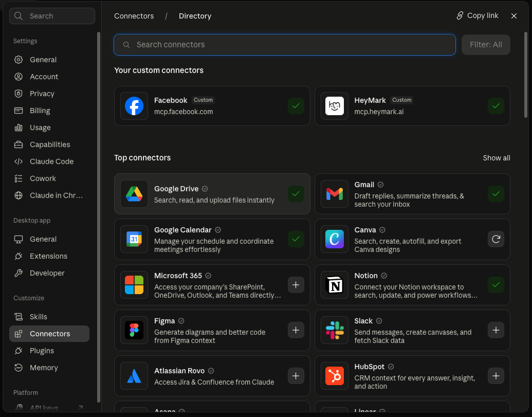Click the Directory breadcrumb
The image size is (532, 417).
(x=195, y=16)
